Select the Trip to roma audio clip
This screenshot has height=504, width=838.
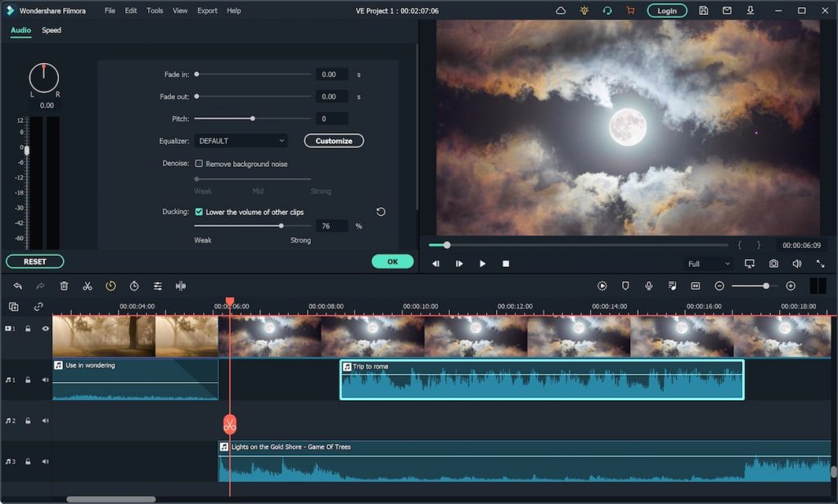point(540,379)
